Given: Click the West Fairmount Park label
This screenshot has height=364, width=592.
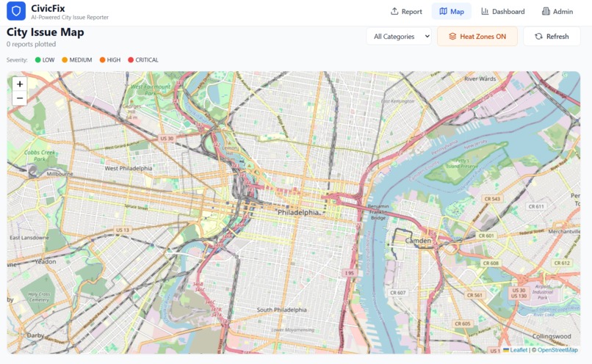Looking at the screenshot, I should tap(151, 90).
